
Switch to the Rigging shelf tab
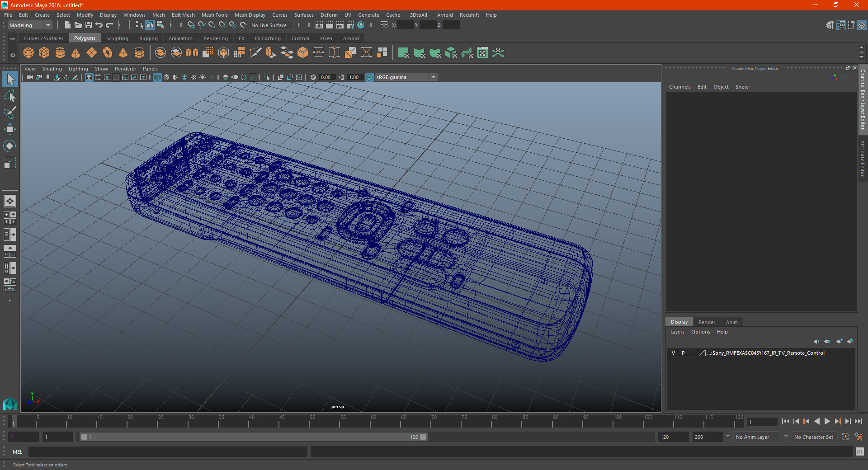148,38
